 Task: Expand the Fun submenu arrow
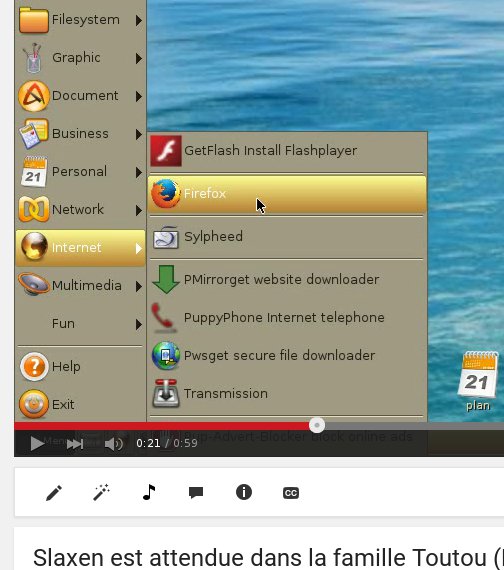[x=139, y=324]
